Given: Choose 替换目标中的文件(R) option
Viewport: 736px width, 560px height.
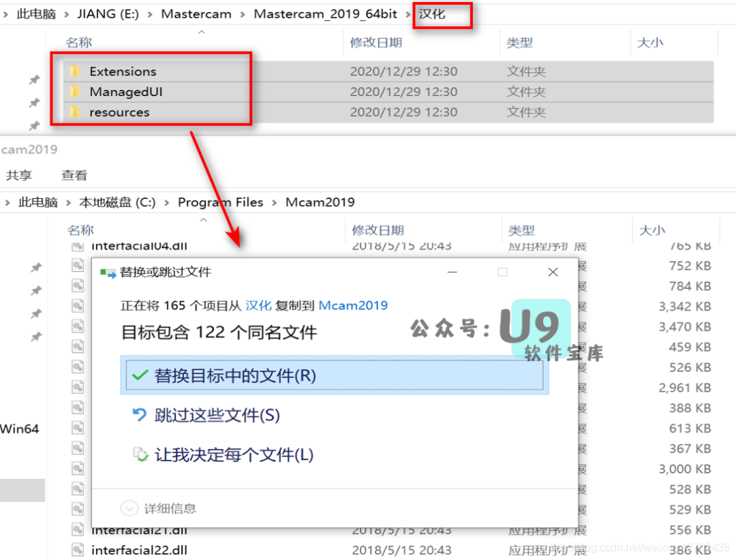Looking at the screenshot, I should [x=235, y=375].
